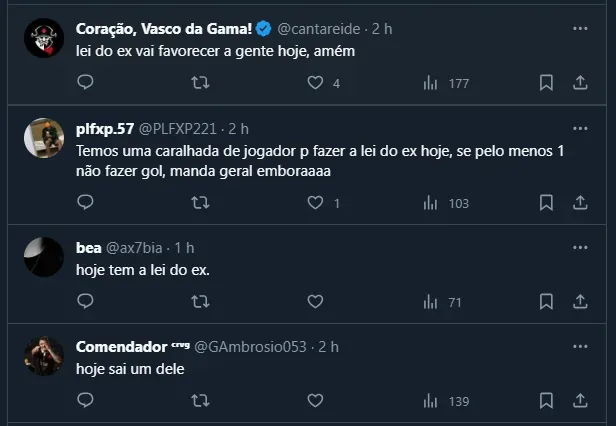
Task: Share the plfxp.57 tweet
Action: click(x=580, y=203)
